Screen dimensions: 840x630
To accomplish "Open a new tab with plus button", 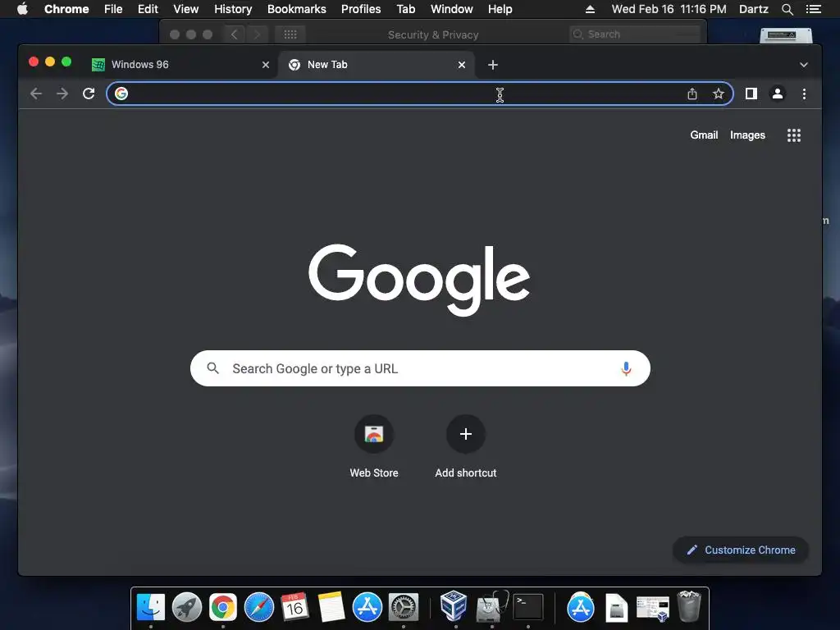I will (x=493, y=65).
